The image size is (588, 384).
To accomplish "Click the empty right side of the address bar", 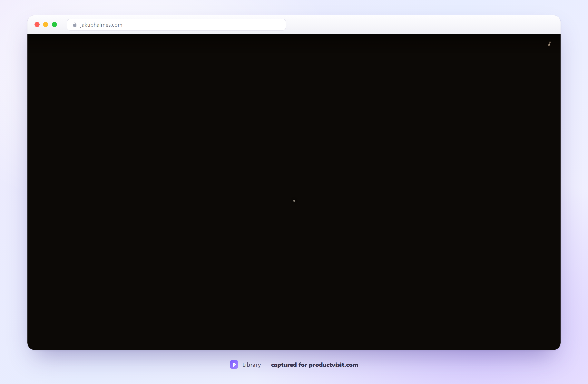I will (222, 25).
